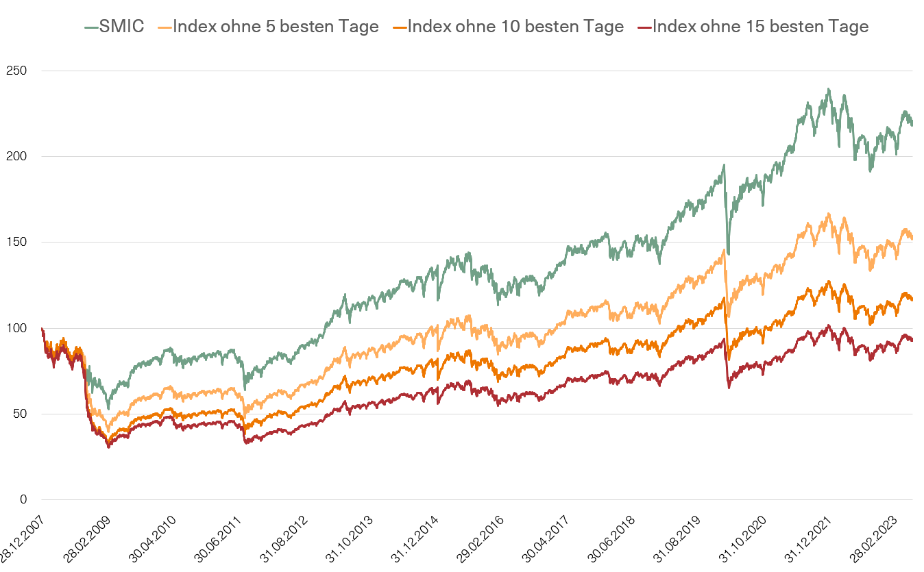The height and width of the screenshot is (572, 924).
Task: Click light orange legend marker for 5 besten Tage
Action: (x=165, y=27)
